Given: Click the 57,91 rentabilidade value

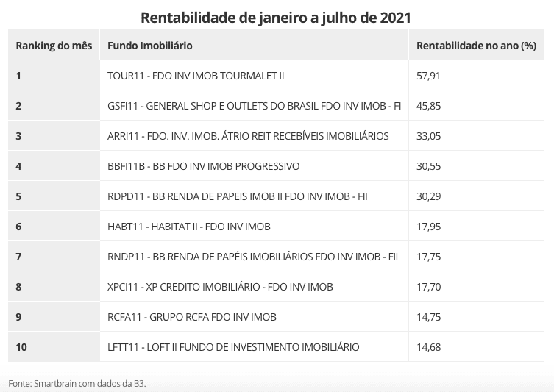Looking at the screenshot, I should tap(428, 76).
